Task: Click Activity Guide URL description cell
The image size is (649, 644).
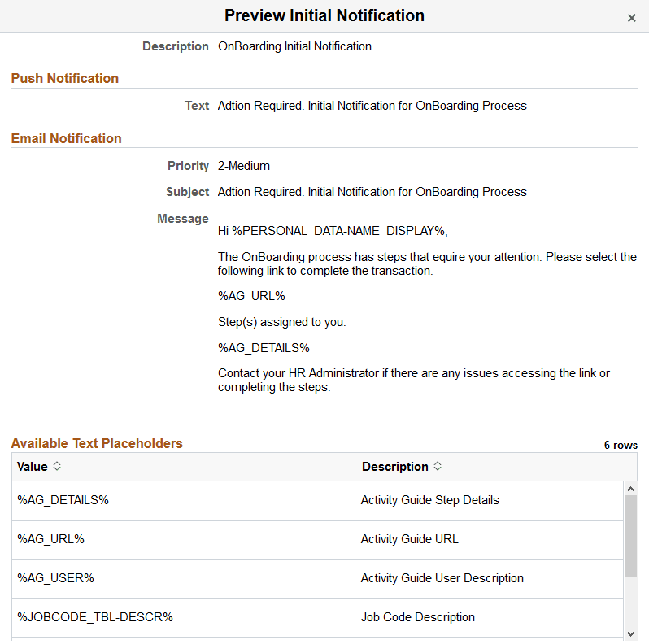Action: (410, 539)
